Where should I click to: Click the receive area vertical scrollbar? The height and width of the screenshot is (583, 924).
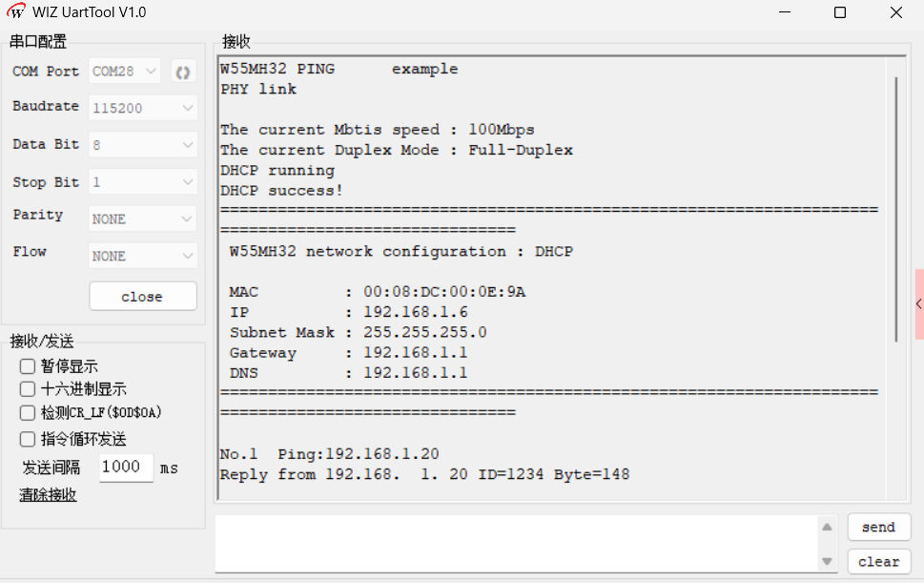896,209
